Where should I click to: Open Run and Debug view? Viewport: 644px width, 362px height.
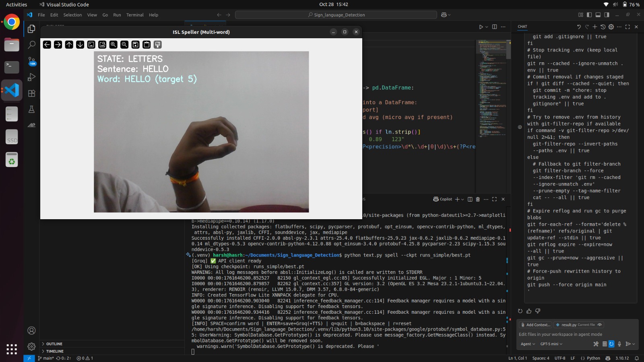tap(31, 77)
